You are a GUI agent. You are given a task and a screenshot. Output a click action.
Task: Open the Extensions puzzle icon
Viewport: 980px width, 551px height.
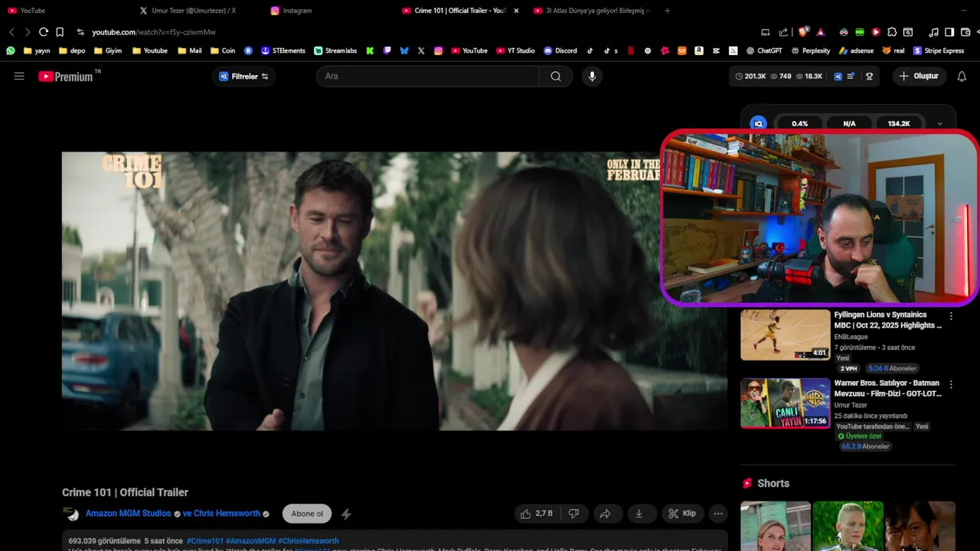[892, 32]
